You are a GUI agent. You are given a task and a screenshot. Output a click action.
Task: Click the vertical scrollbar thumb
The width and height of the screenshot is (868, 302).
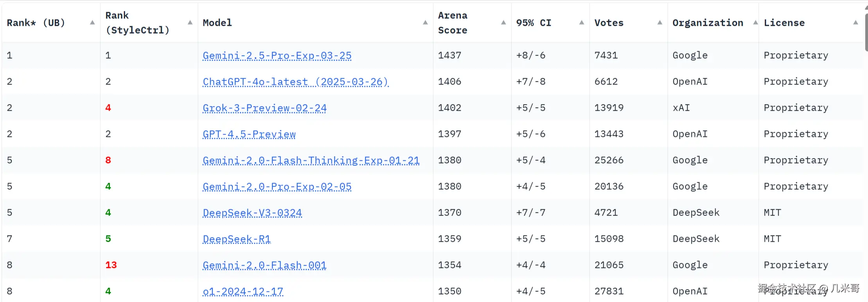866,31
